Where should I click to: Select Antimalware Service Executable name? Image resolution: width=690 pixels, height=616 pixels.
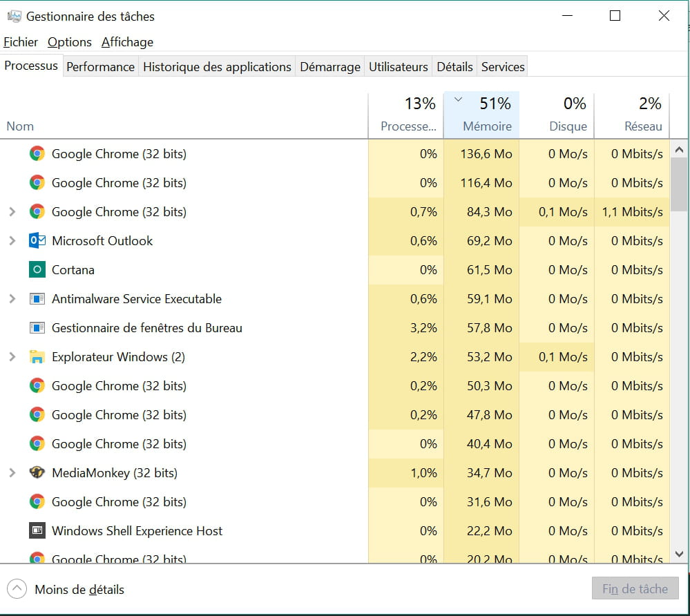click(x=137, y=299)
